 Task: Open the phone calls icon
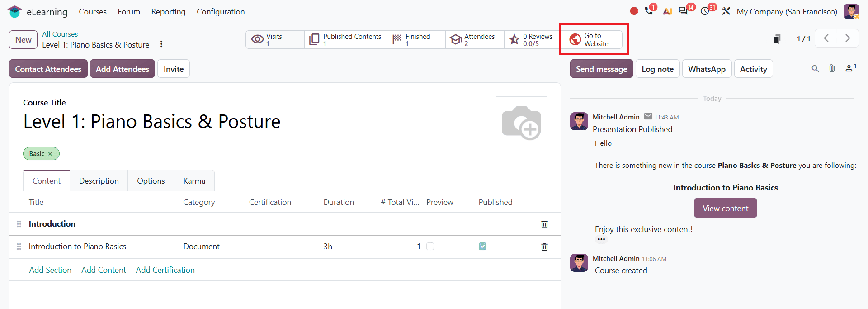click(649, 11)
